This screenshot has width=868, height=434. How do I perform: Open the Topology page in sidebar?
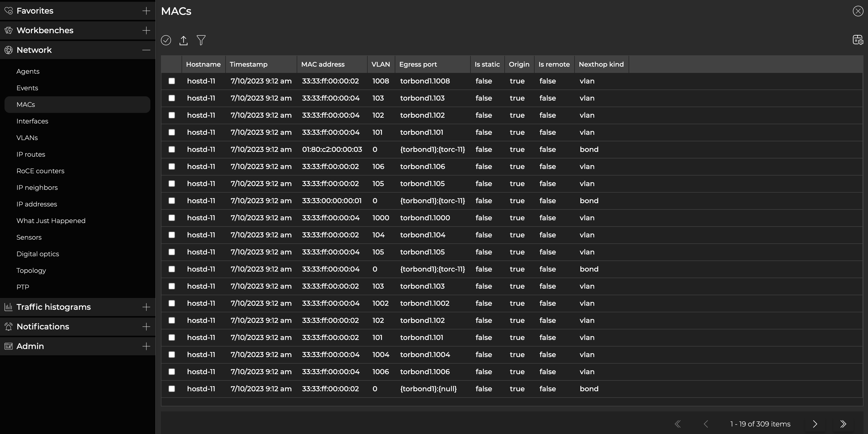click(31, 270)
